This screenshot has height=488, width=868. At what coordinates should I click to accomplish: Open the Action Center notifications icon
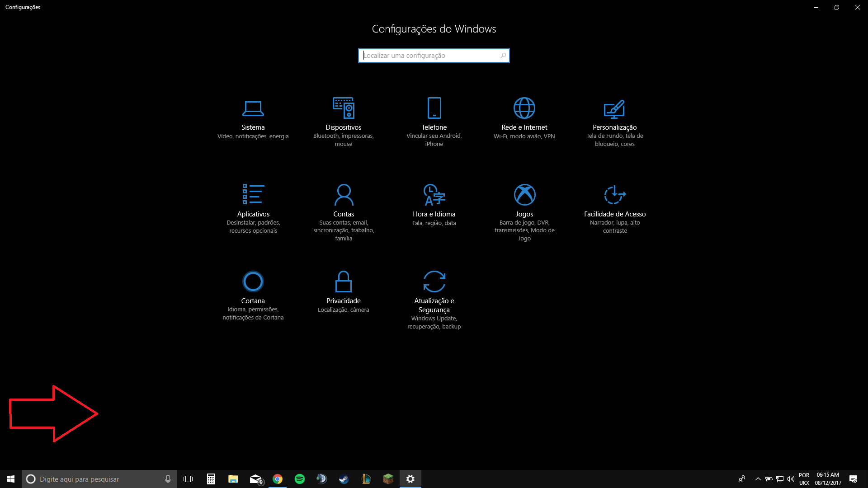pyautogui.click(x=853, y=479)
